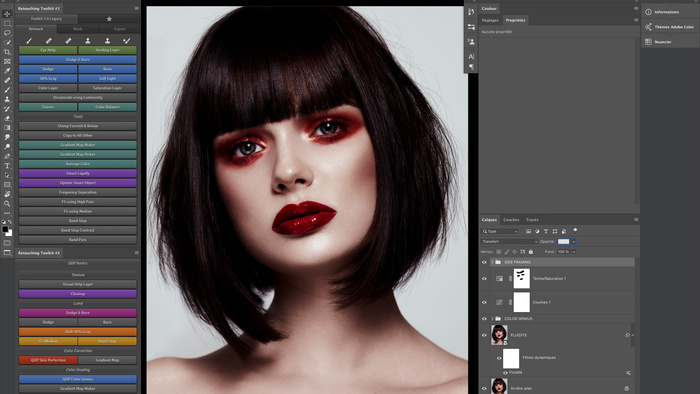Select the Eraser tool
Screen dimensions: 700x394
point(7,118)
